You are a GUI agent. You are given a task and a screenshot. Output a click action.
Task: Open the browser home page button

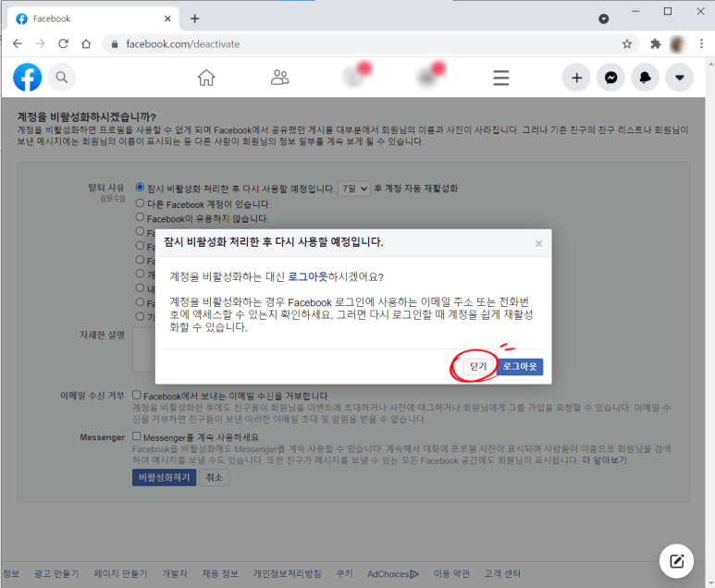86,43
